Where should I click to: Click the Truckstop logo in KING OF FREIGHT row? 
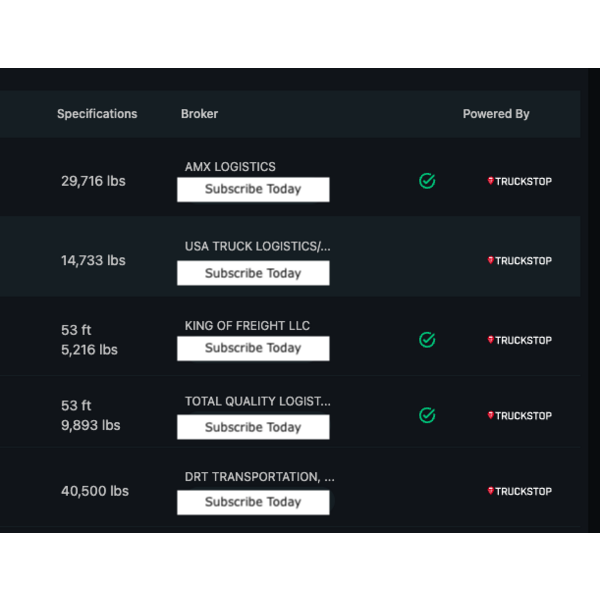coord(520,340)
